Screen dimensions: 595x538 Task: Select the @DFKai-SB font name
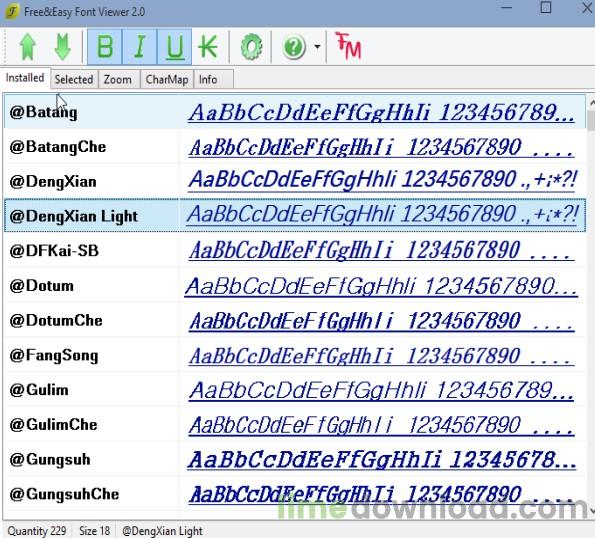point(54,251)
